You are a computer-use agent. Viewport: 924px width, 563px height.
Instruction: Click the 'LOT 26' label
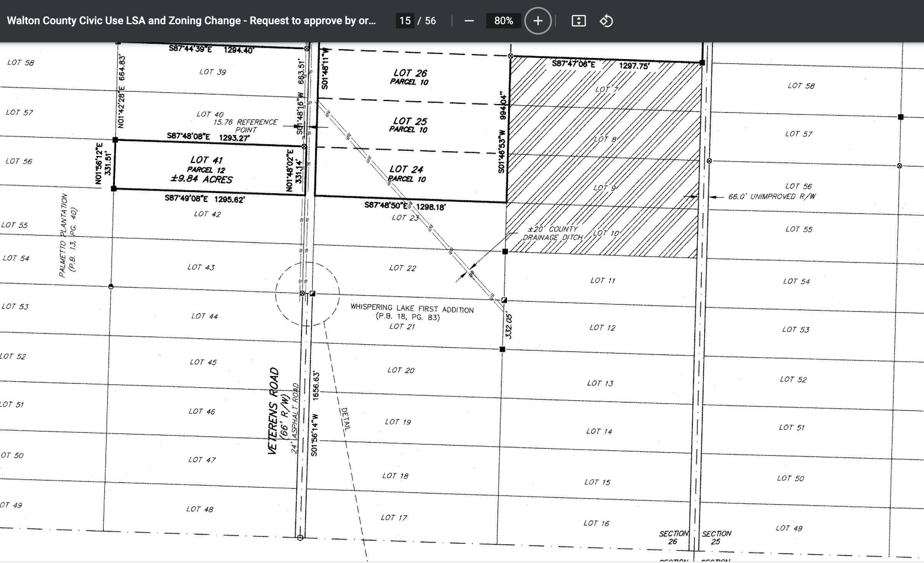point(410,73)
